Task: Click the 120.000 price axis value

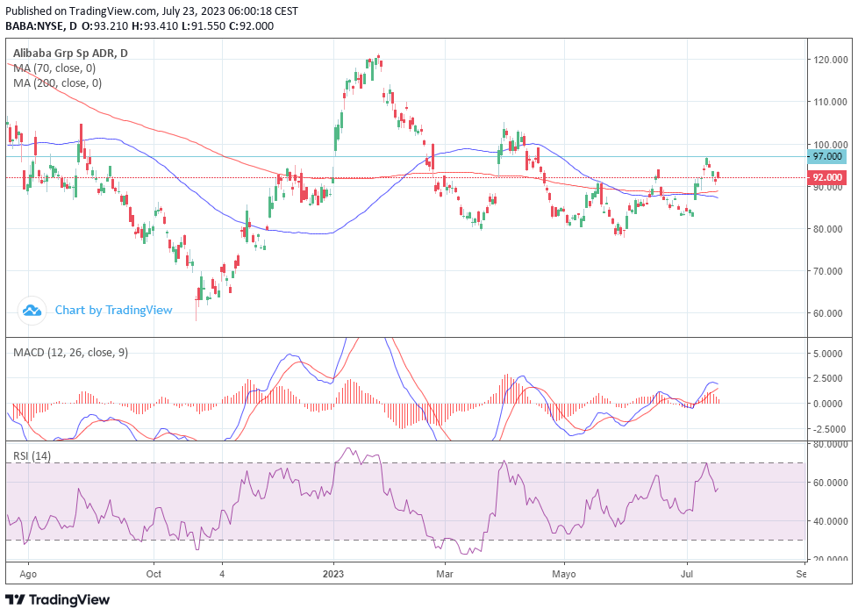Action: pyautogui.click(x=830, y=60)
